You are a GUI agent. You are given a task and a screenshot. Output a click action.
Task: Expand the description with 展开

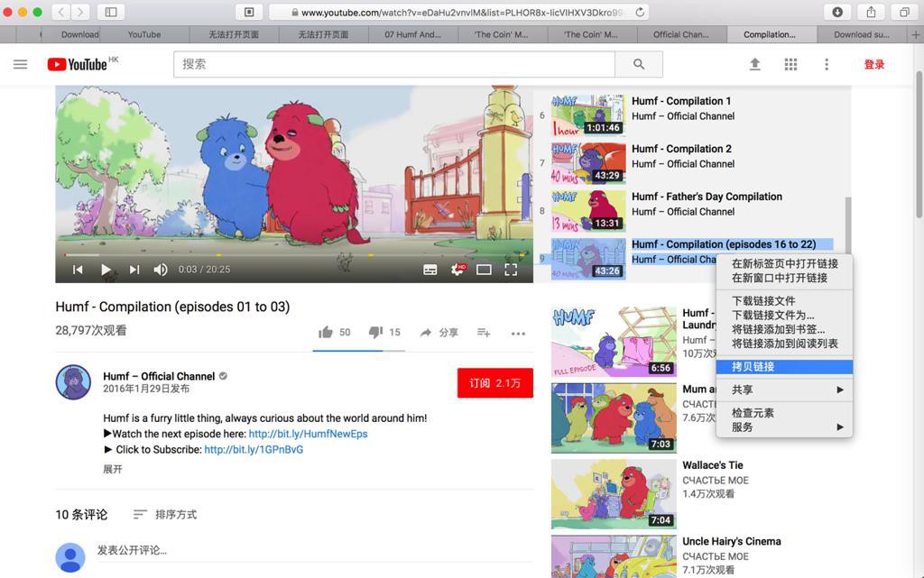pos(113,469)
